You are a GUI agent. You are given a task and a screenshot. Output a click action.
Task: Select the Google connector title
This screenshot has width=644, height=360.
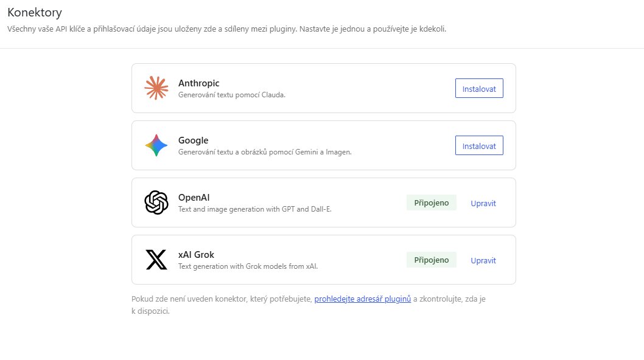click(x=194, y=140)
